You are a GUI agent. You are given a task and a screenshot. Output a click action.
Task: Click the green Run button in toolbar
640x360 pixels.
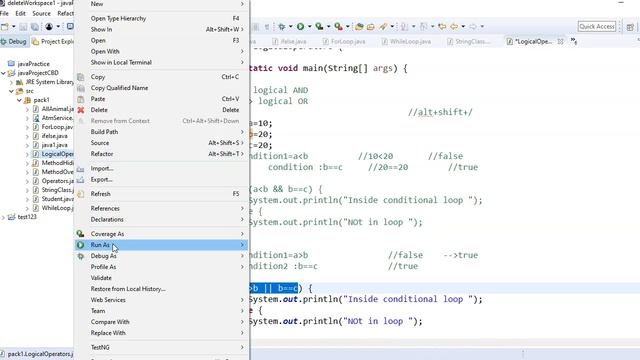(x=300, y=27)
